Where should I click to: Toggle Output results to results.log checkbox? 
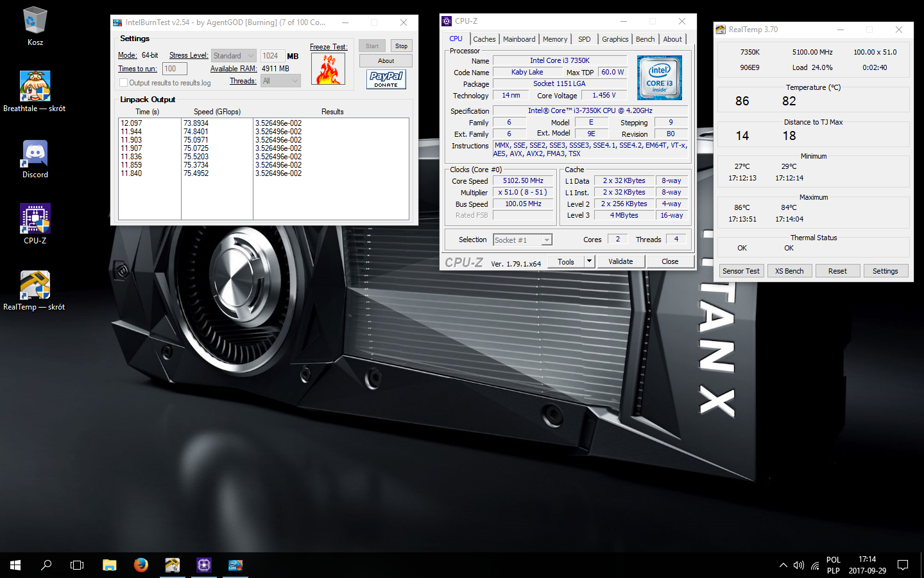(x=123, y=83)
